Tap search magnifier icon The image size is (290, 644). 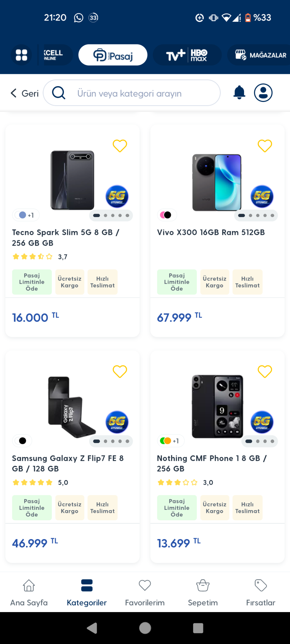tap(59, 93)
